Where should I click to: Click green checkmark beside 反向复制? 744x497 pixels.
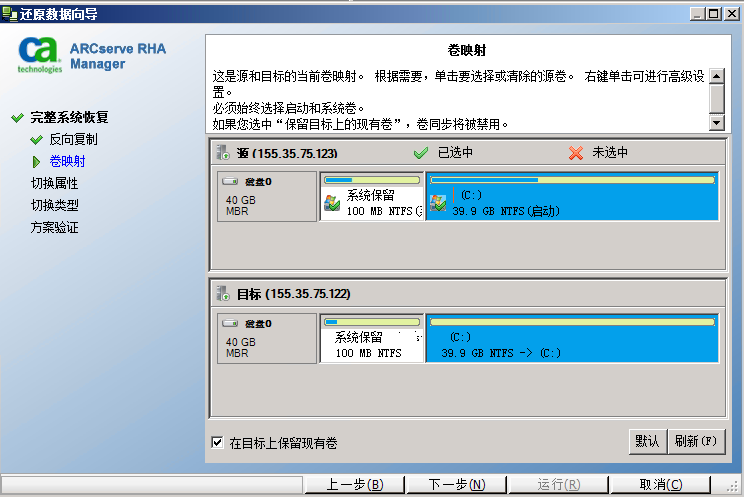tap(37, 140)
